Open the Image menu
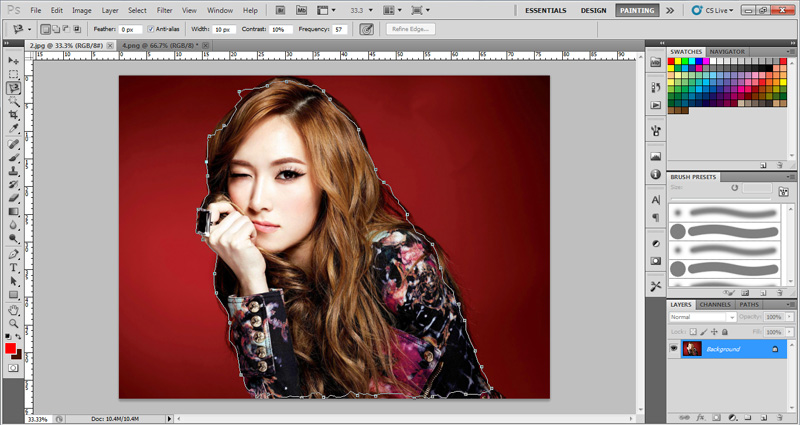Viewport: 800px width, 425px height. (x=82, y=10)
